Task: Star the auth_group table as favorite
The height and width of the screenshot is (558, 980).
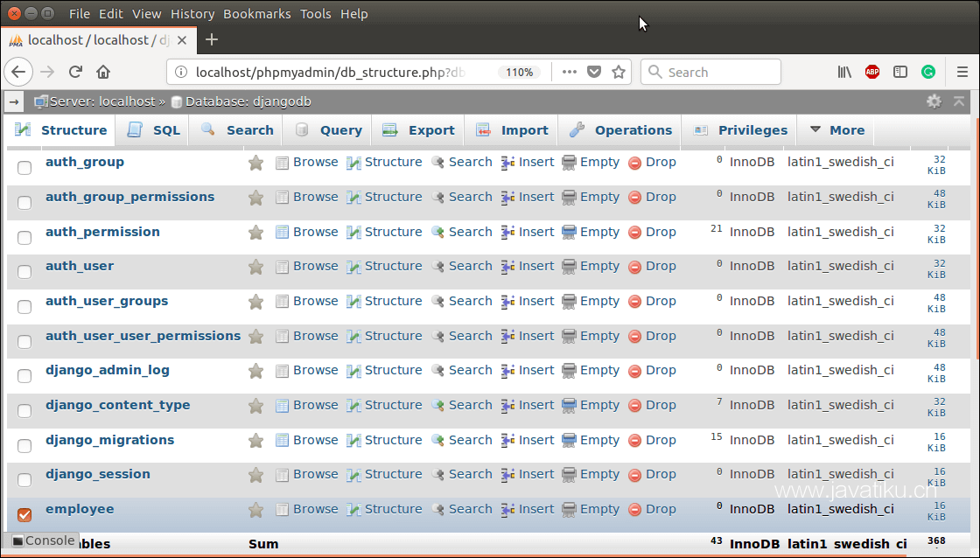Action: click(x=255, y=163)
